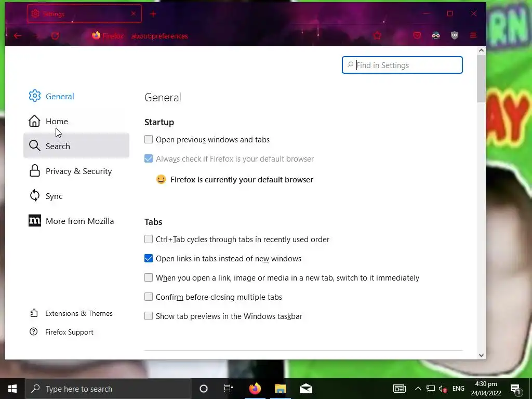The height and width of the screenshot is (399, 532).
Task: Bookmark this page with the star icon
Action: pos(377,36)
